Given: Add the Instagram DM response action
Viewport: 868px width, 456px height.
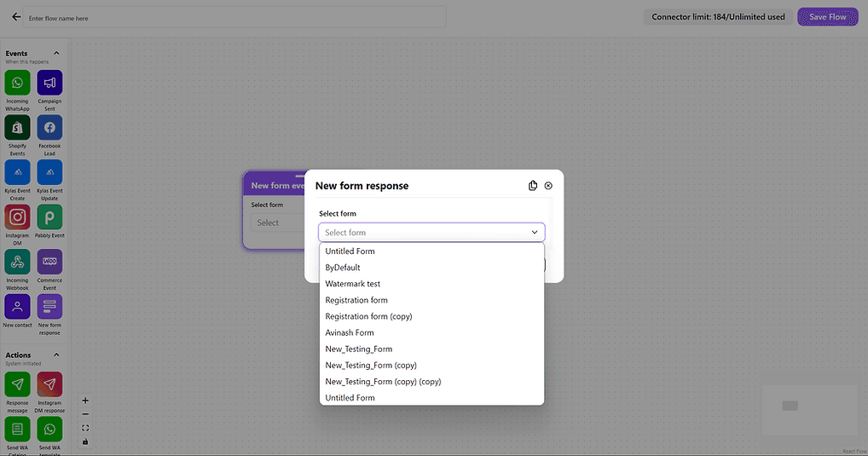Looking at the screenshot, I should click(x=49, y=384).
